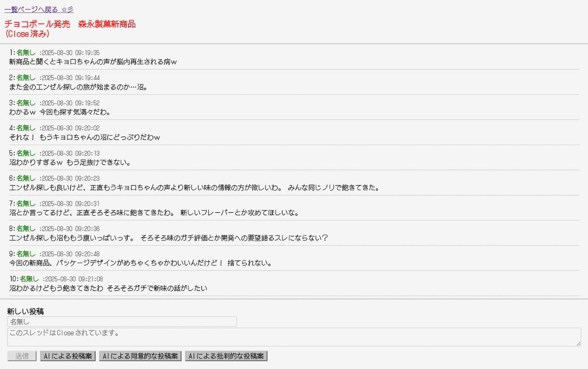Click timestamp 2025-08-30 09:20:02

tap(71, 128)
